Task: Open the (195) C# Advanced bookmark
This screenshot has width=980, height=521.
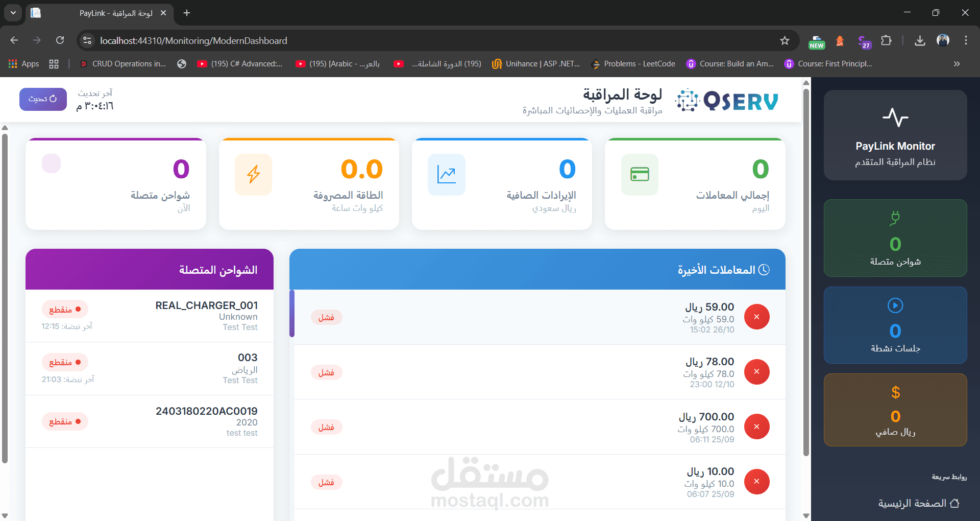Action: point(240,64)
